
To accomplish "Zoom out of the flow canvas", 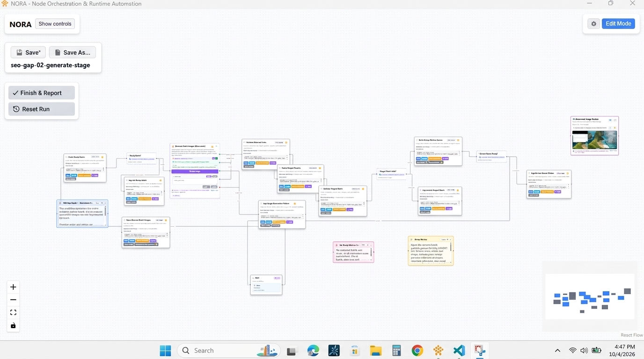I will point(13,300).
